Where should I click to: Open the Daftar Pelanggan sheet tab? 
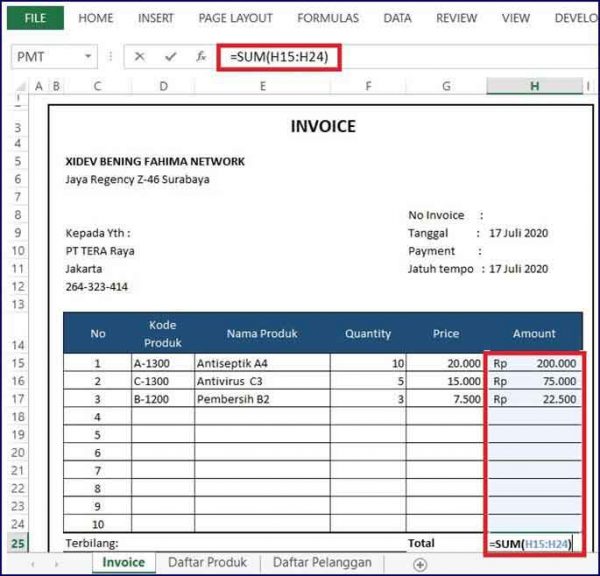pyautogui.click(x=322, y=563)
